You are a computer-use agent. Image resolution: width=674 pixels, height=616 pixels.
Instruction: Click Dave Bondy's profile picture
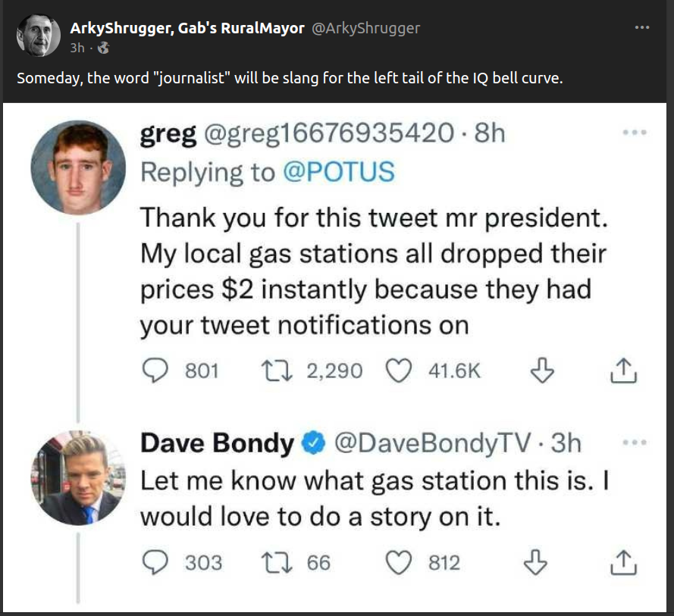(78, 478)
